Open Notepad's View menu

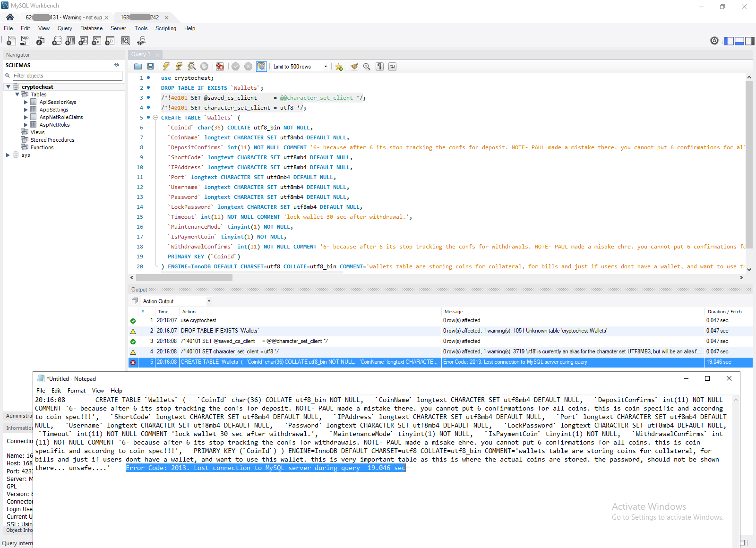click(x=98, y=391)
